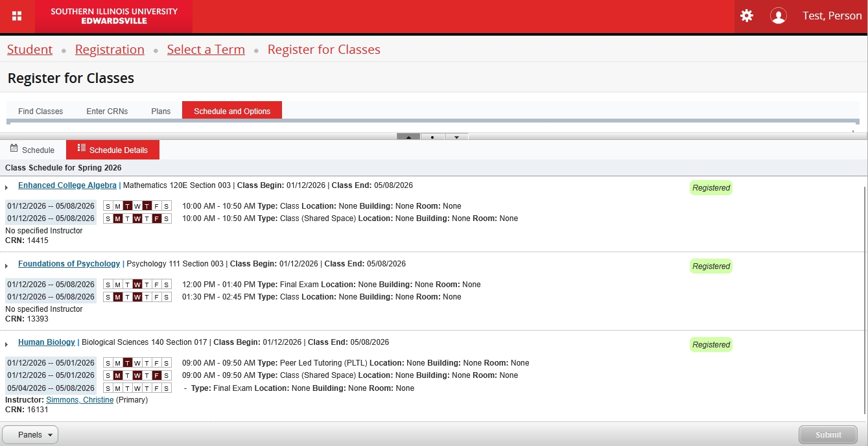Open the Enhanced College Algebra course link
The width and height of the screenshot is (868, 446).
click(67, 185)
